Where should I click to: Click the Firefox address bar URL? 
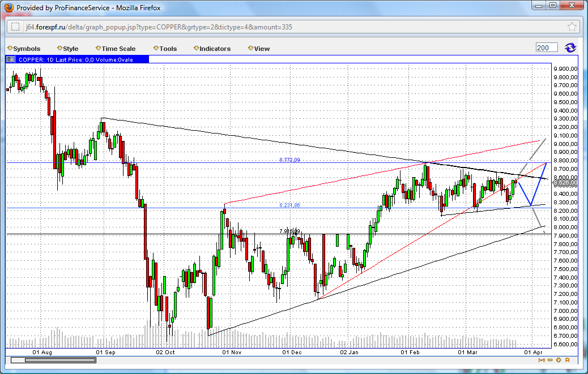click(159, 27)
